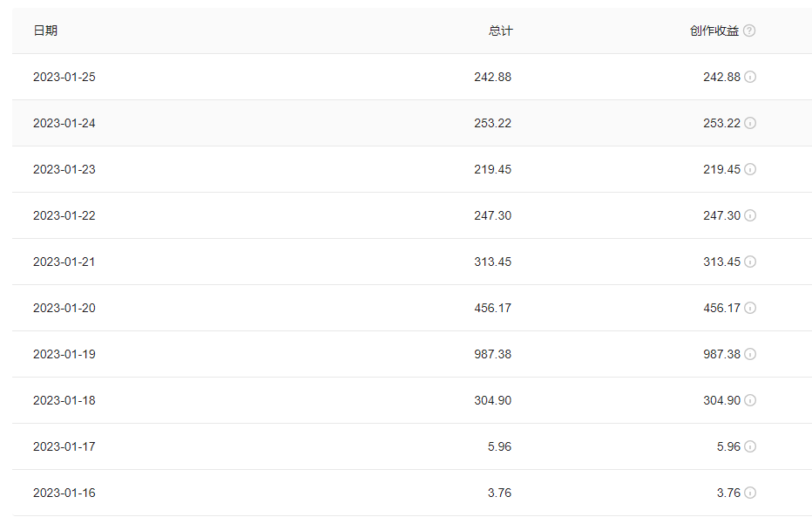Viewport: 812px width, 524px height.
Task: Click the highlighted 2023-01-24 row date
Action: tap(64, 123)
